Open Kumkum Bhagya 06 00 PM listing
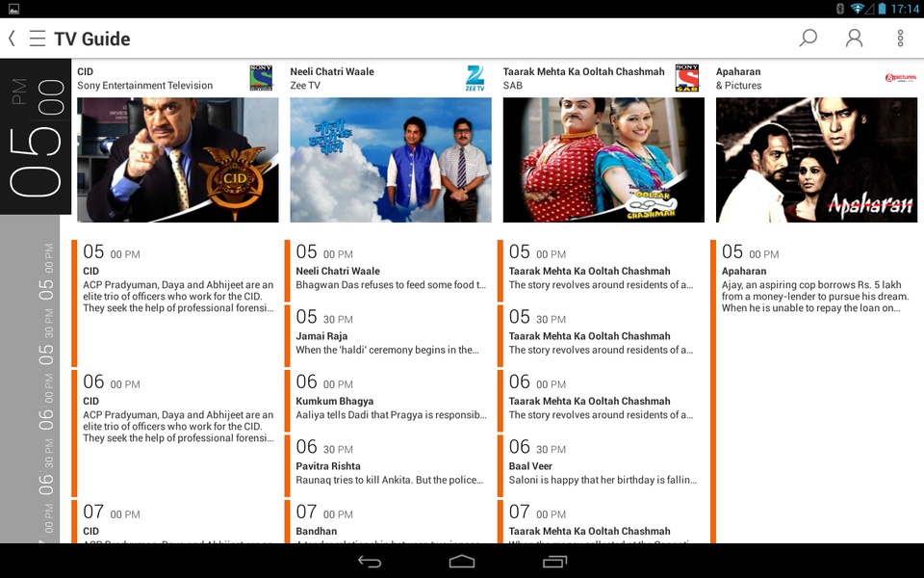The width and height of the screenshot is (924, 578). (x=388, y=401)
